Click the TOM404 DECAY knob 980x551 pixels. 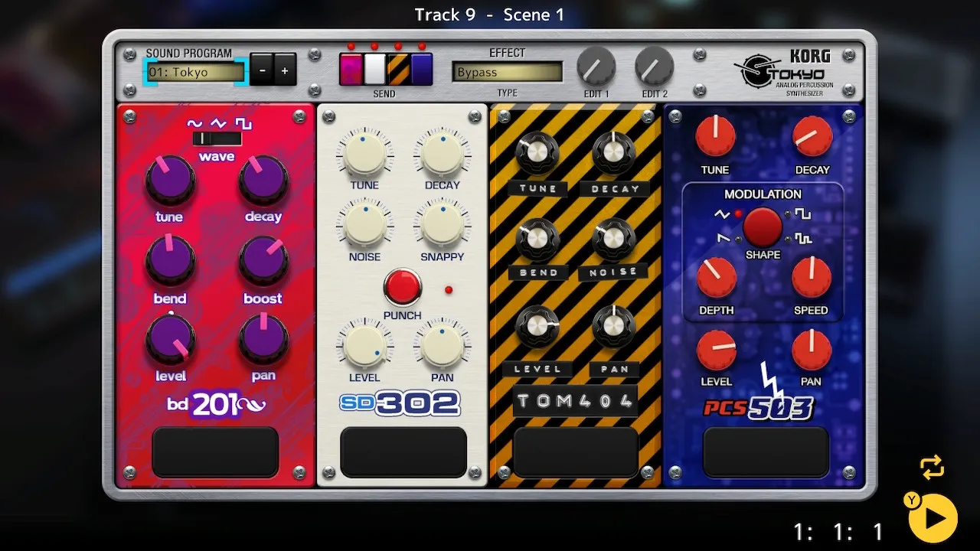coord(613,152)
